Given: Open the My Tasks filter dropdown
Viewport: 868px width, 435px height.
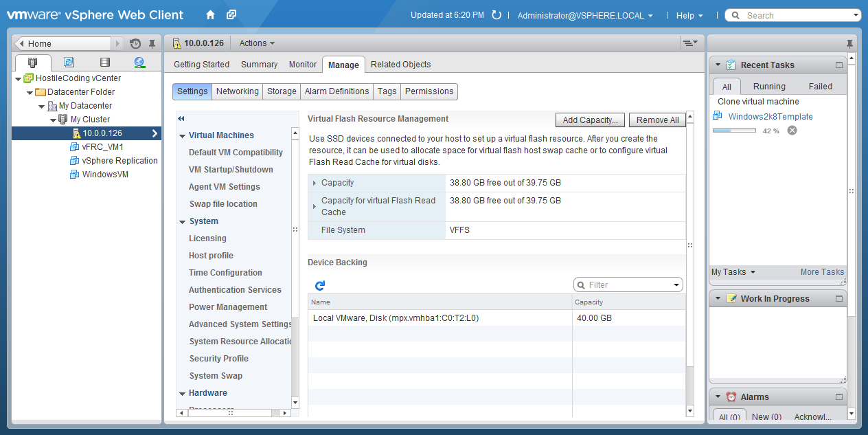Looking at the screenshot, I should pyautogui.click(x=733, y=272).
